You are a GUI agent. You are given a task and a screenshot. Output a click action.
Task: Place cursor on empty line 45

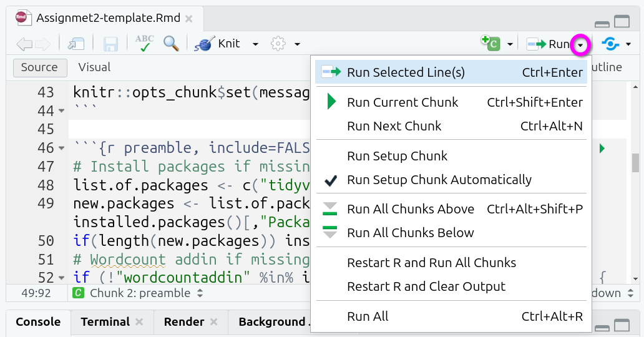click(189, 129)
